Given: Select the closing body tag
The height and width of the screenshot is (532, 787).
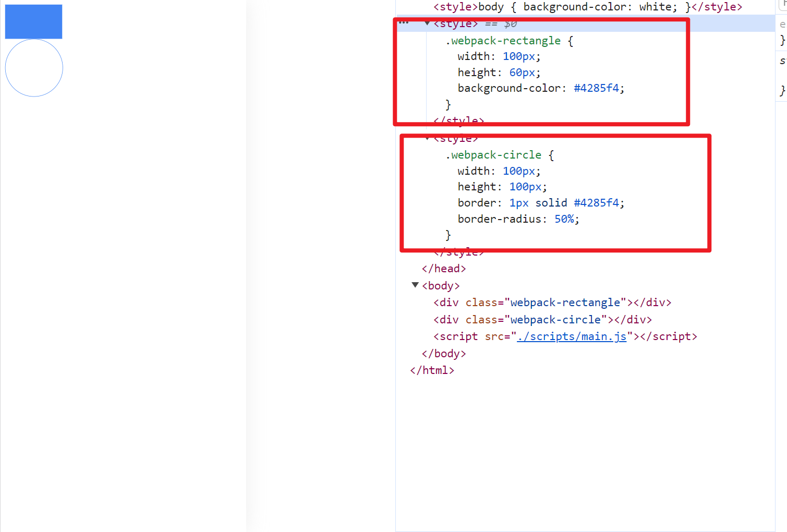Looking at the screenshot, I should (x=443, y=354).
